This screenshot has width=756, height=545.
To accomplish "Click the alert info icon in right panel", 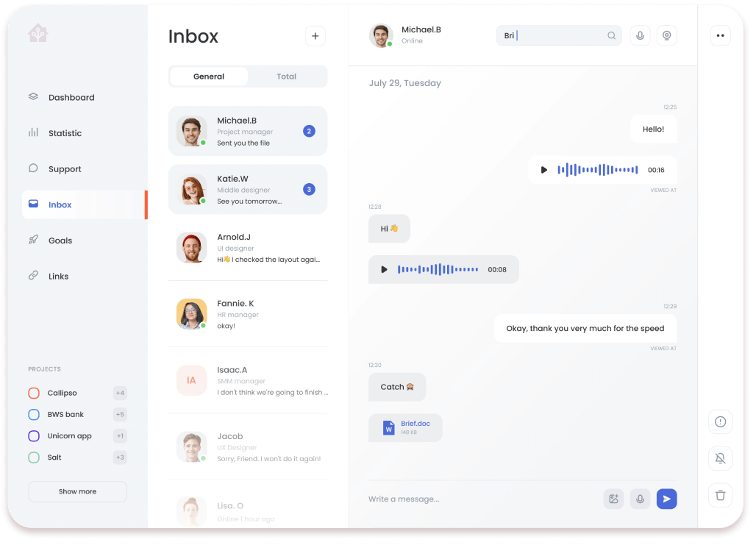I will [x=720, y=421].
